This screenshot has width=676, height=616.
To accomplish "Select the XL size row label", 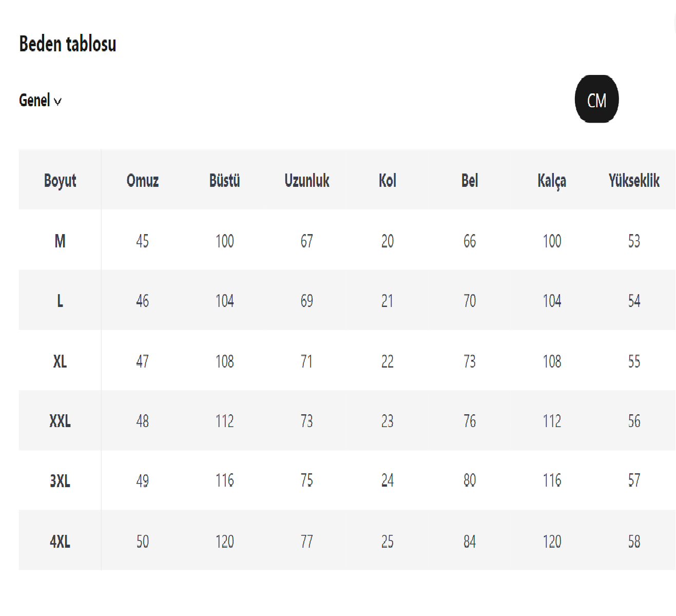I will pyautogui.click(x=60, y=361).
